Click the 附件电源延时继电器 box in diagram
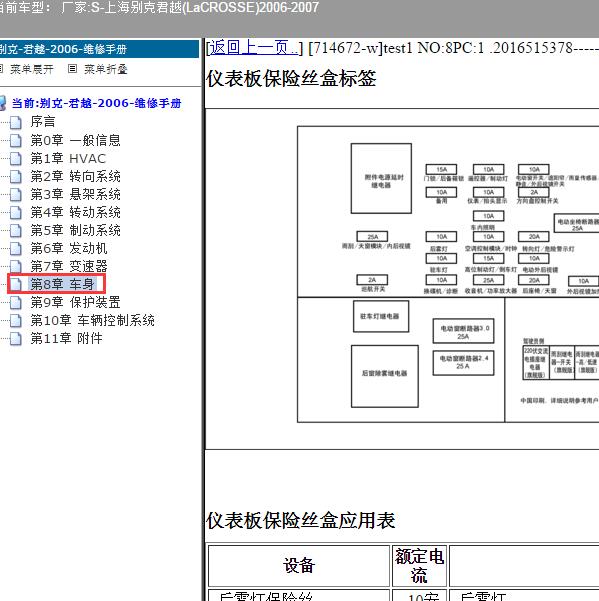The width and height of the screenshot is (599, 601). [x=381, y=179]
